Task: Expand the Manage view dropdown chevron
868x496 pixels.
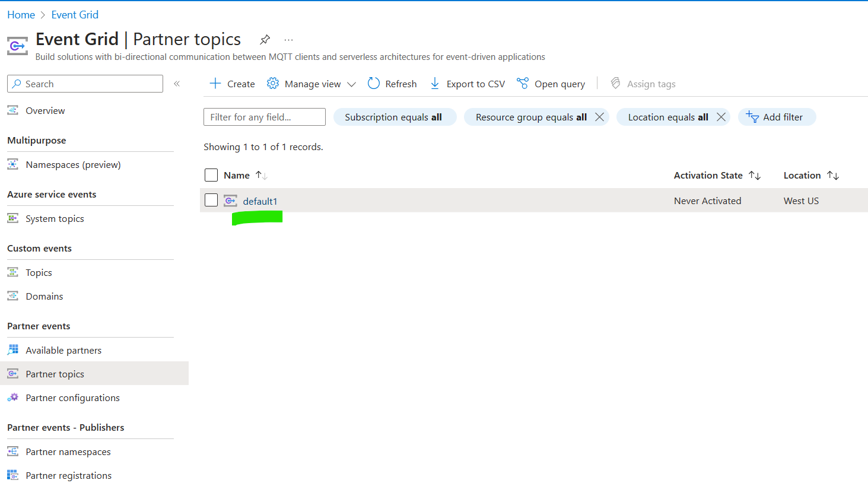Action: (x=351, y=84)
